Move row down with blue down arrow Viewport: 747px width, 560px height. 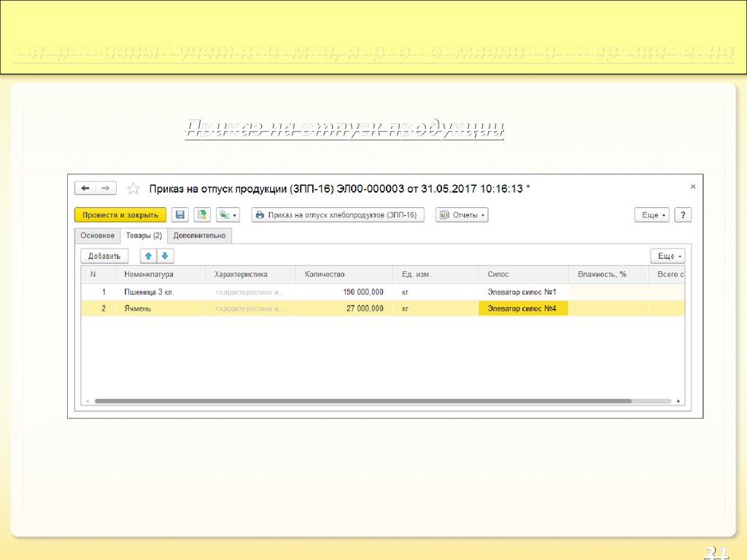coord(166,256)
